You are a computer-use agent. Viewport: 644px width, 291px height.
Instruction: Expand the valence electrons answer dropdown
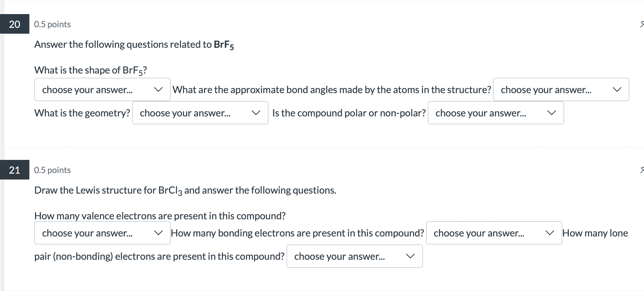click(102, 233)
